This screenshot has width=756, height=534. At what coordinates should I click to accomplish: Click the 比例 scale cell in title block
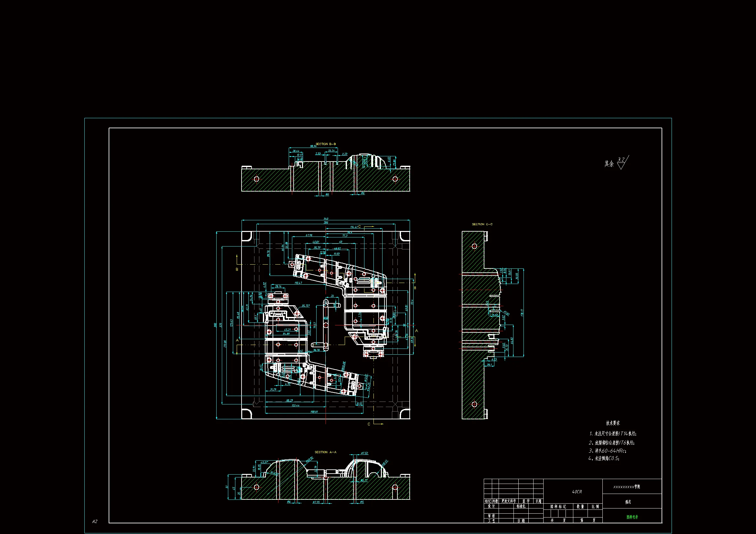(x=595, y=507)
